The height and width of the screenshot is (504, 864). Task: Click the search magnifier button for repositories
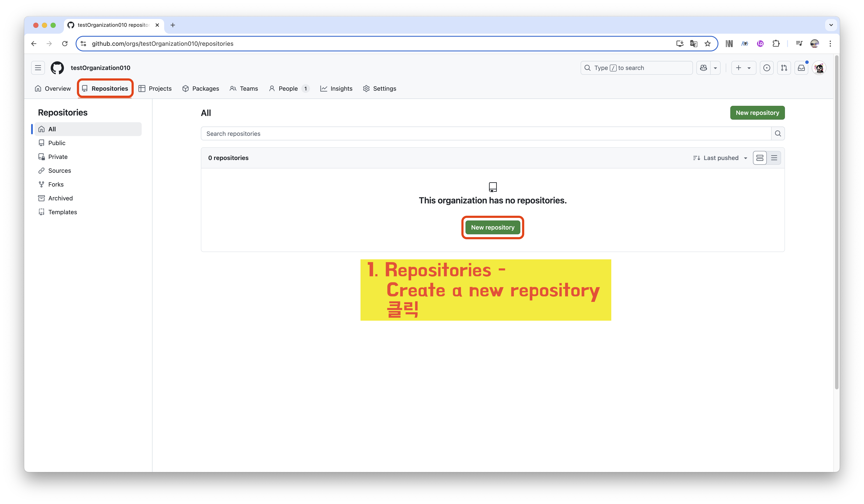tap(778, 134)
